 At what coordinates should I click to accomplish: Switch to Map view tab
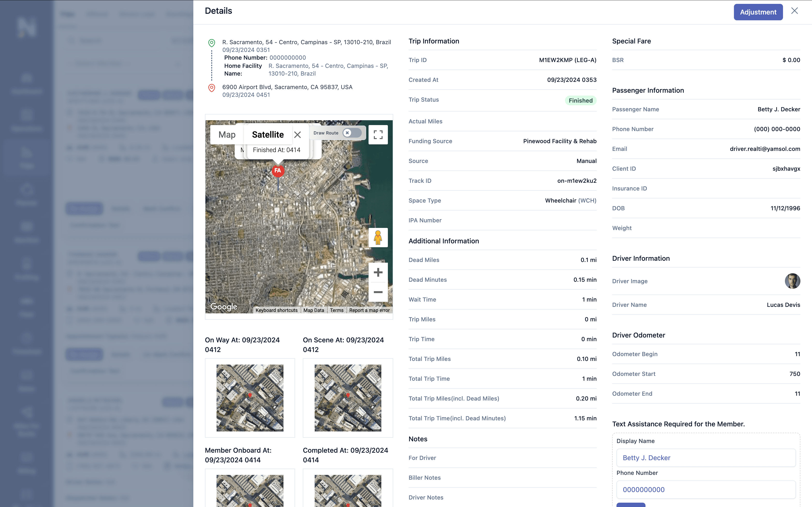click(227, 135)
